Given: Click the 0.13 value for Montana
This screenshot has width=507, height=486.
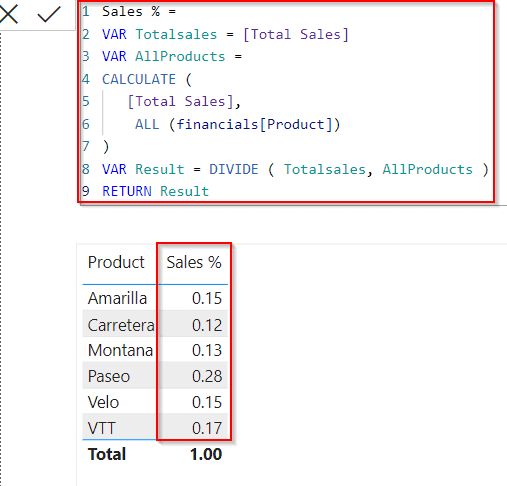Looking at the screenshot, I should 207,350.
